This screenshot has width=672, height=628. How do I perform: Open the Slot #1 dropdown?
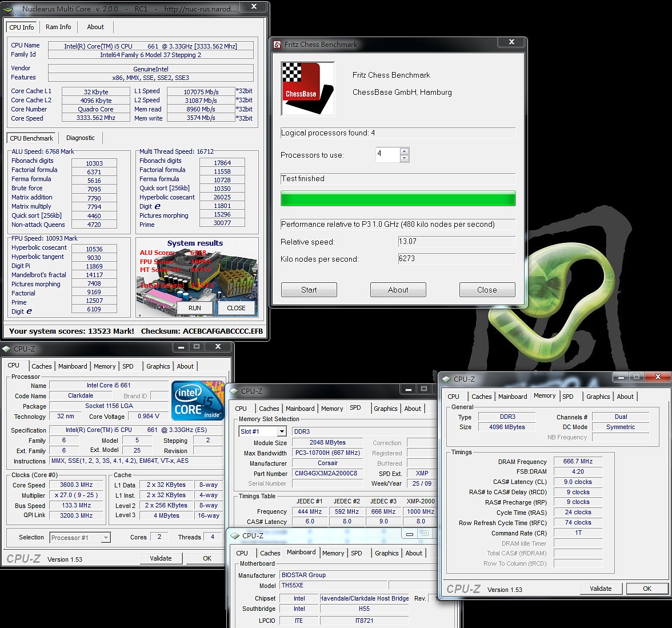(282, 431)
